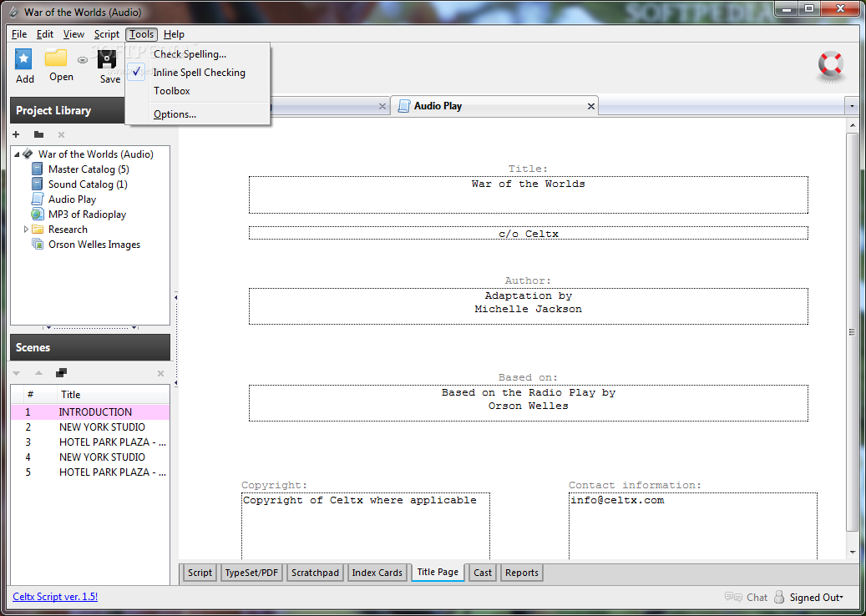Viewport: 866px width, 616px height.
Task: Click the lifebuoy help icon
Action: coord(831,66)
